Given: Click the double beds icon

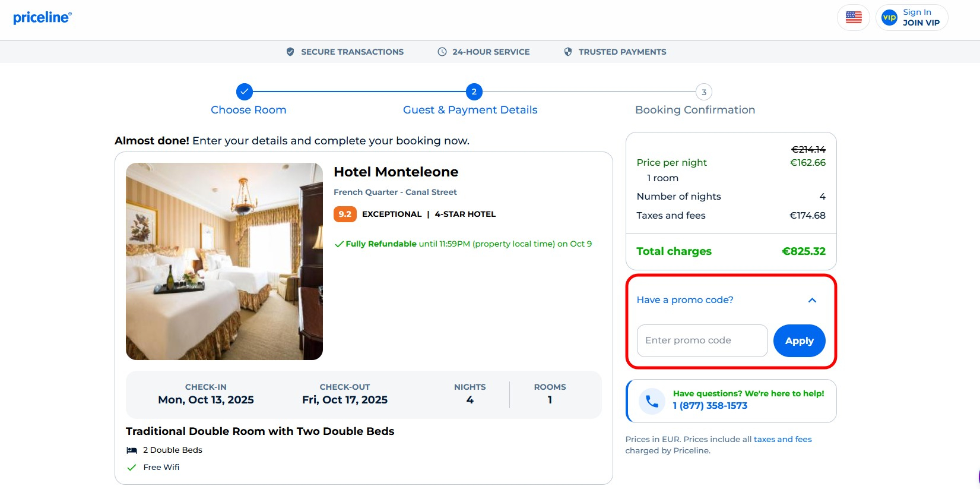Looking at the screenshot, I should [132, 450].
